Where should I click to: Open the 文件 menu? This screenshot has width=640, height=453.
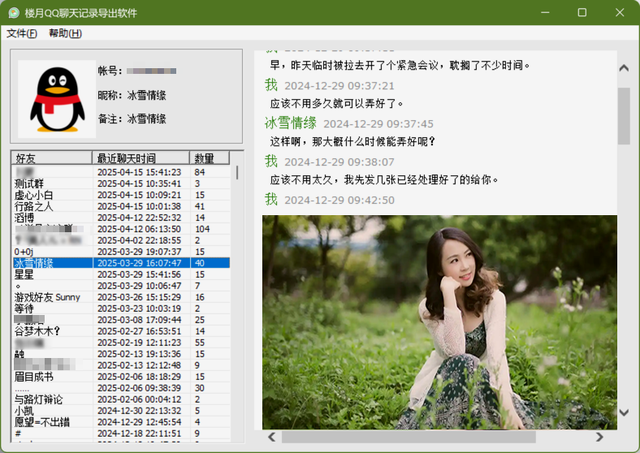(22, 33)
